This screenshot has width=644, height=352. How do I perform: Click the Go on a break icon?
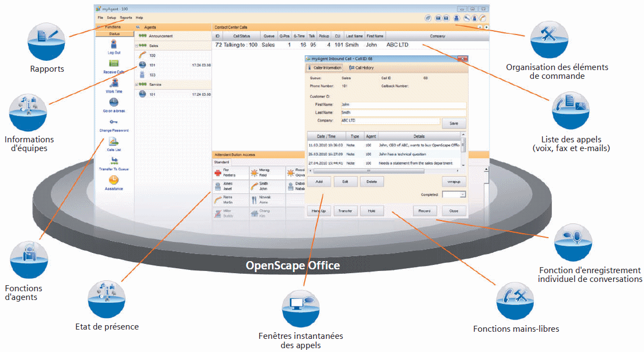pyautogui.click(x=114, y=102)
